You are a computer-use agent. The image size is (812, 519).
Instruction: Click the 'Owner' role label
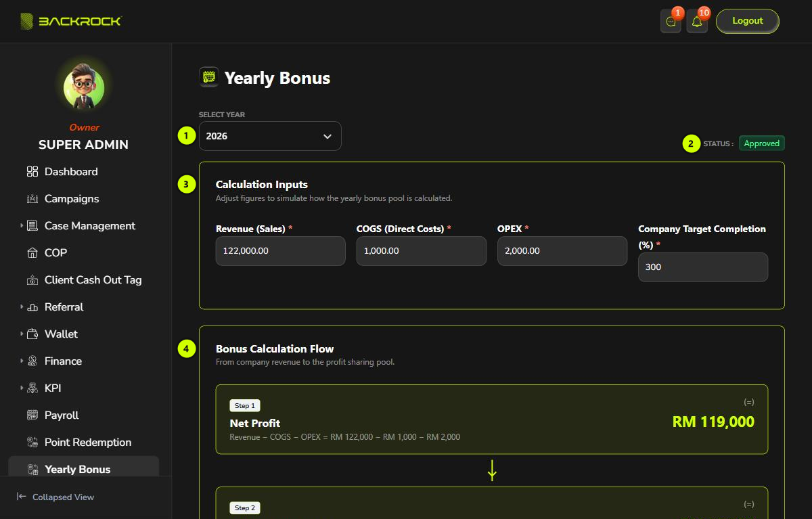tap(84, 127)
